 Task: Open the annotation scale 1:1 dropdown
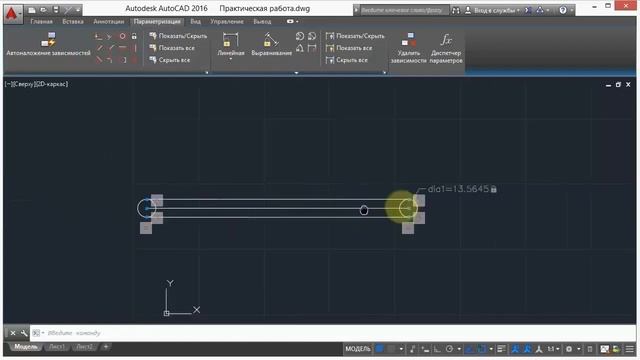click(553, 349)
